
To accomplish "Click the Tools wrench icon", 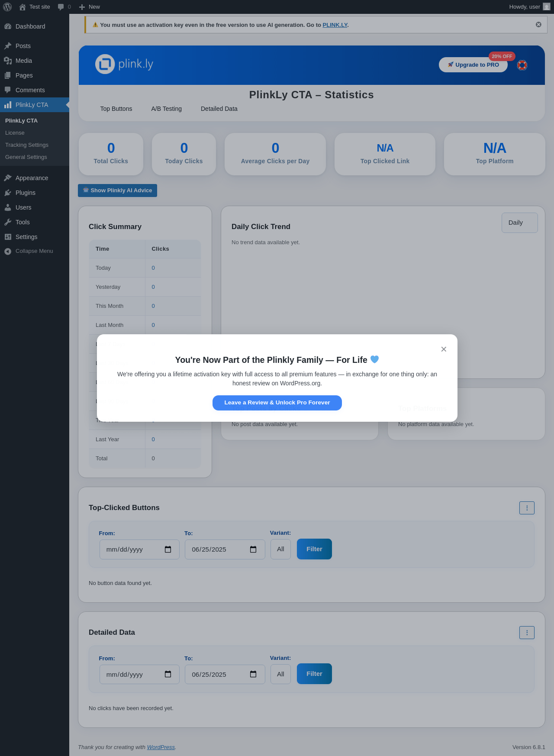I will 8,222.
